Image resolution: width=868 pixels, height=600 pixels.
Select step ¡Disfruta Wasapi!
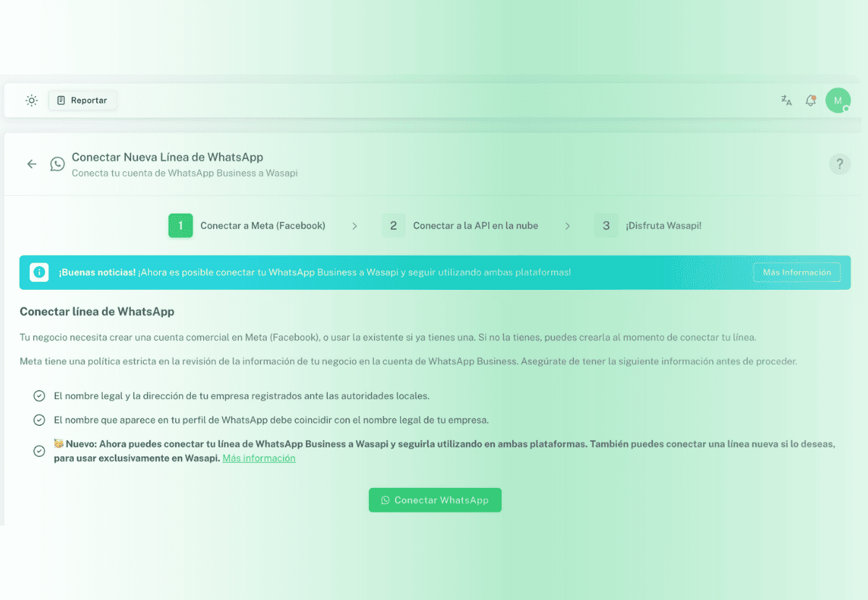tap(663, 226)
